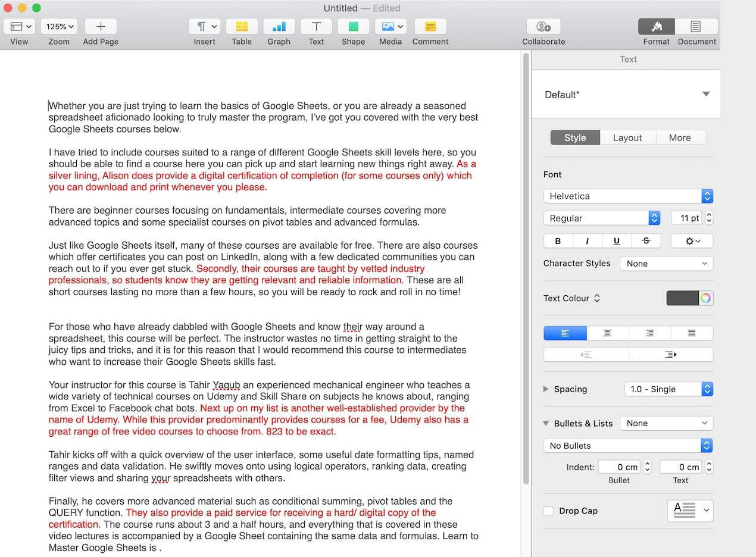Screen dimensions: 756x557
Task: Switch to the Layout tab
Action: (x=627, y=137)
